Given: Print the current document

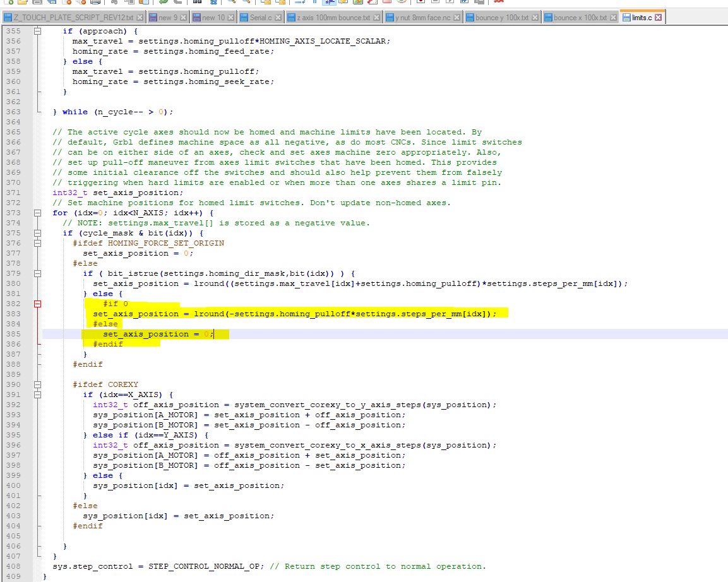Looking at the screenshot, I should click(94, 4).
